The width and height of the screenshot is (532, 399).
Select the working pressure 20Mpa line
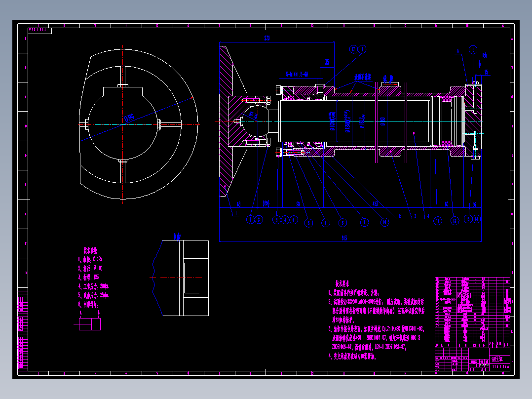pyautogui.click(x=93, y=286)
